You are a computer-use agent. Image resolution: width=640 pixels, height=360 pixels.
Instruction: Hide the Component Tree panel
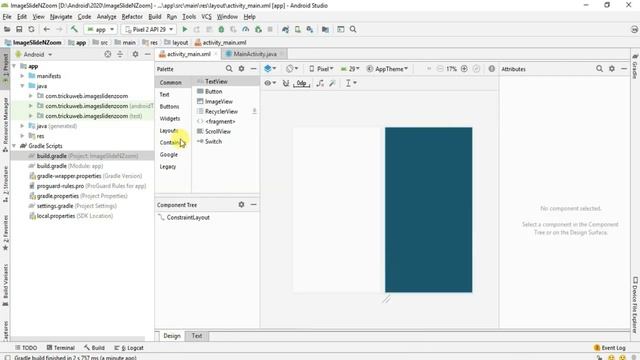[253, 204]
